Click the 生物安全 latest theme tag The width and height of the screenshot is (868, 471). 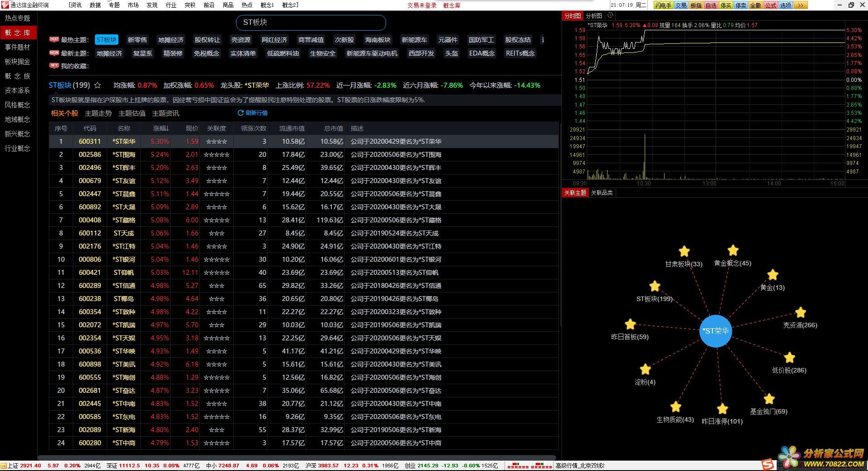click(x=323, y=53)
